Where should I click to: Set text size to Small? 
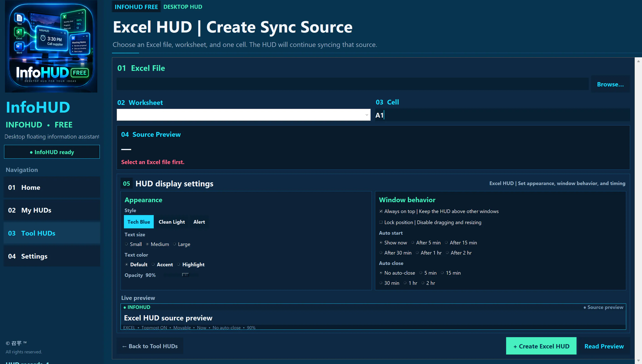(x=133, y=244)
